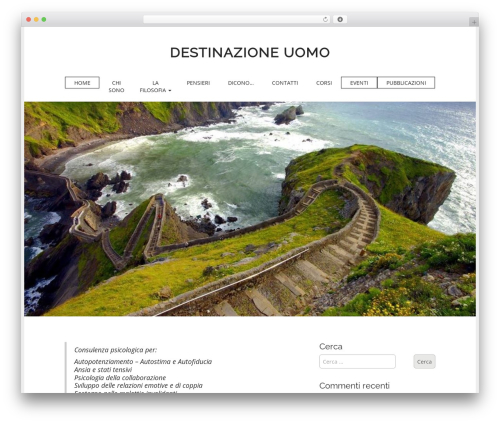This screenshot has width=500, height=423.
Task: Open PUBBLICAZIONI menu button
Action: pos(406,83)
